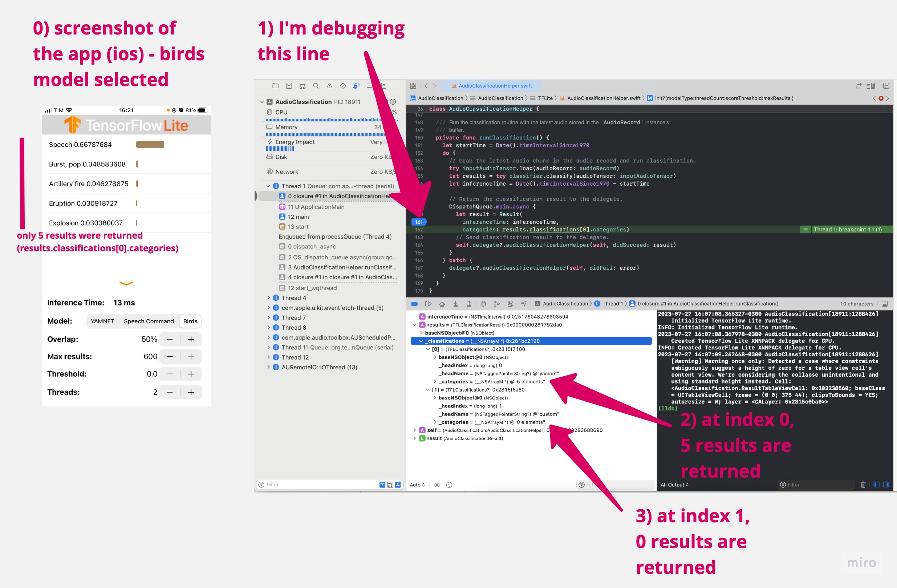Select the Search navigator magnifying glass
897x588 pixels.
(316, 86)
